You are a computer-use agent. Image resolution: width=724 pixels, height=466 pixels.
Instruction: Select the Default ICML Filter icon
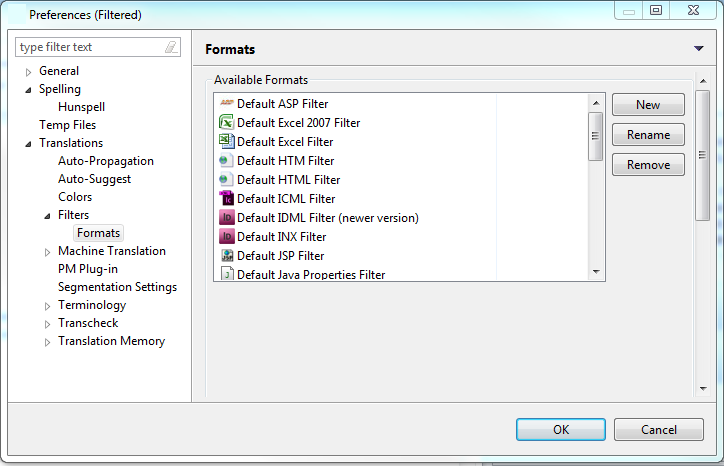click(x=226, y=198)
